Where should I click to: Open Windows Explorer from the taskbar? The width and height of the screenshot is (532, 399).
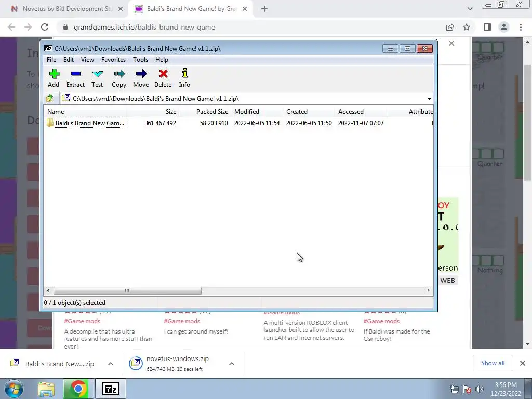(x=46, y=389)
